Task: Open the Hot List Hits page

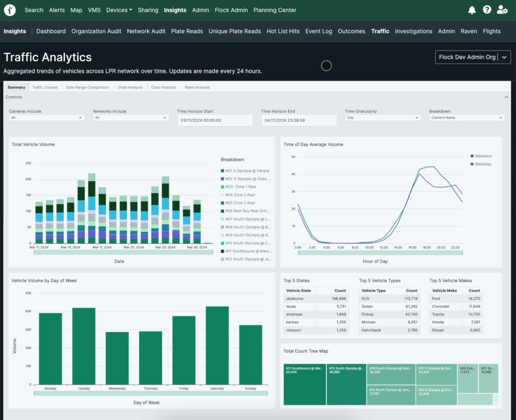Action: (x=283, y=31)
